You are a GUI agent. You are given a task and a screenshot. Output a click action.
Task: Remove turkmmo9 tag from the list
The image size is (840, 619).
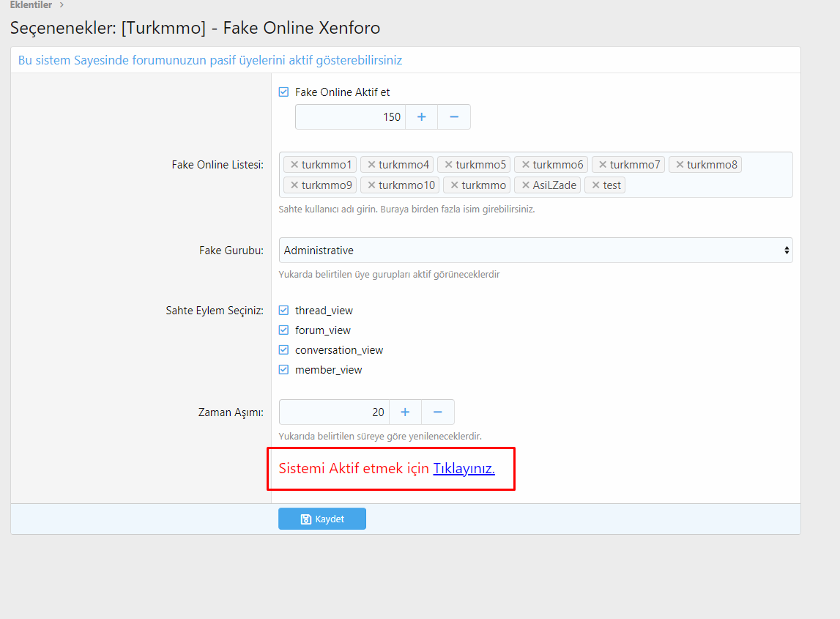pyautogui.click(x=294, y=185)
